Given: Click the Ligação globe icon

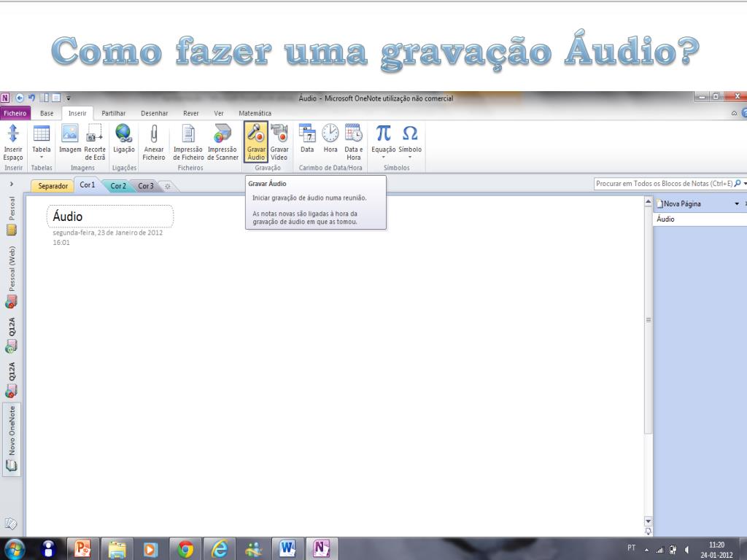Looking at the screenshot, I should pyautogui.click(x=123, y=133).
